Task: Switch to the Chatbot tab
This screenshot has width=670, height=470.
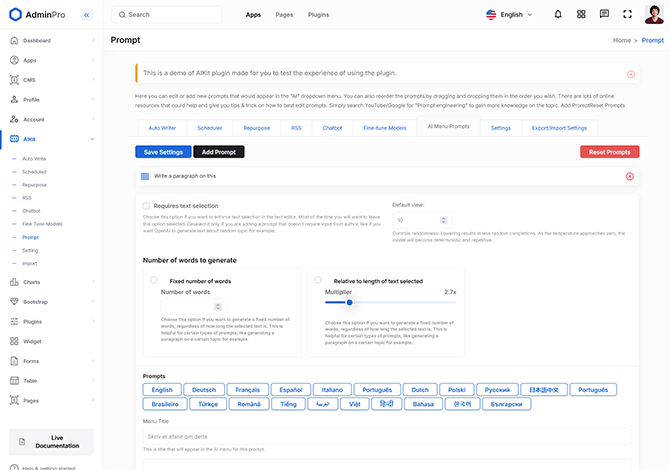Action: (332, 128)
